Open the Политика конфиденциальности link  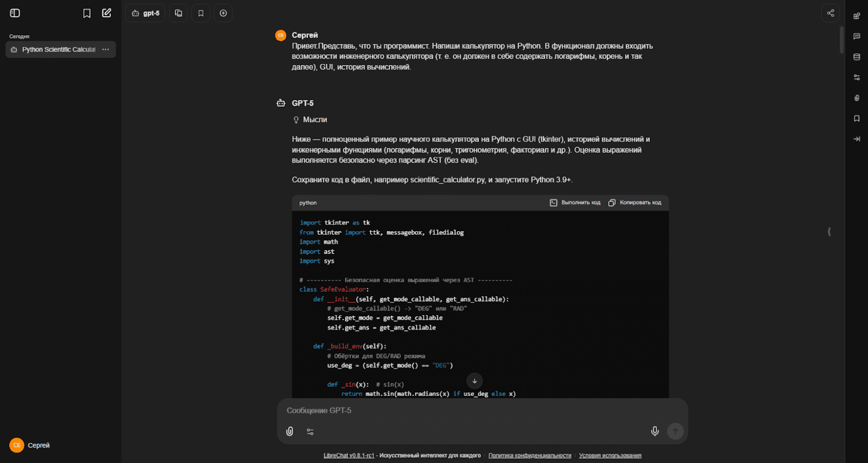click(529, 455)
